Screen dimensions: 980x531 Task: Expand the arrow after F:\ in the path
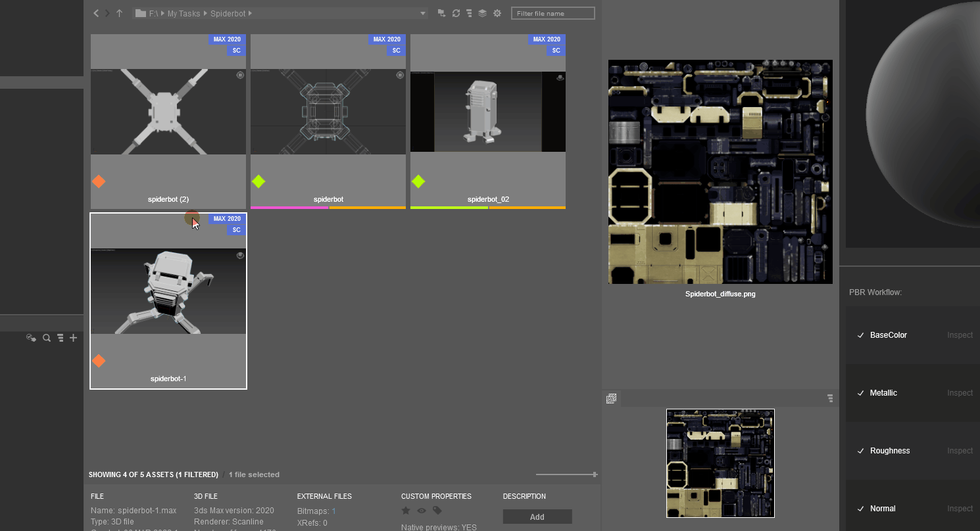click(163, 14)
